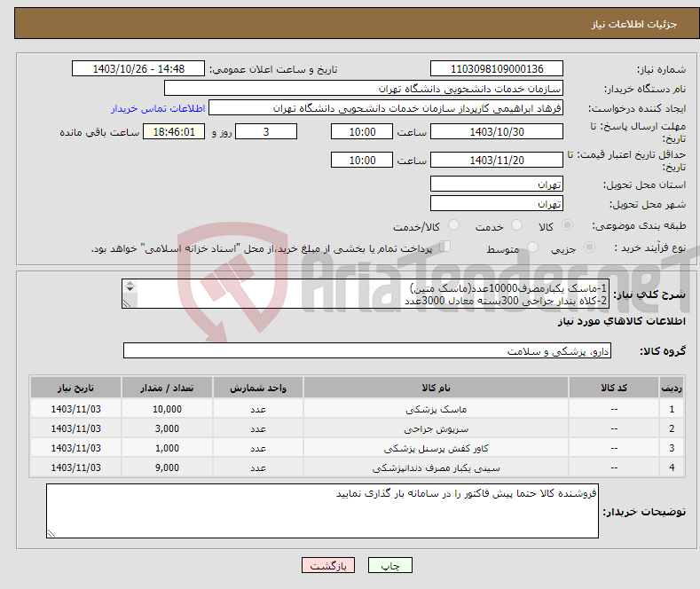This screenshot has width=700, height=589.
Task: Click the need date for ماسک پزشکی
Action: point(76,409)
